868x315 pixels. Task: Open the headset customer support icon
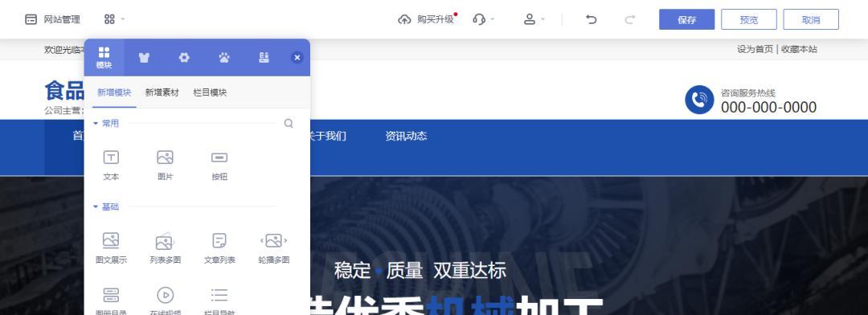point(479,19)
